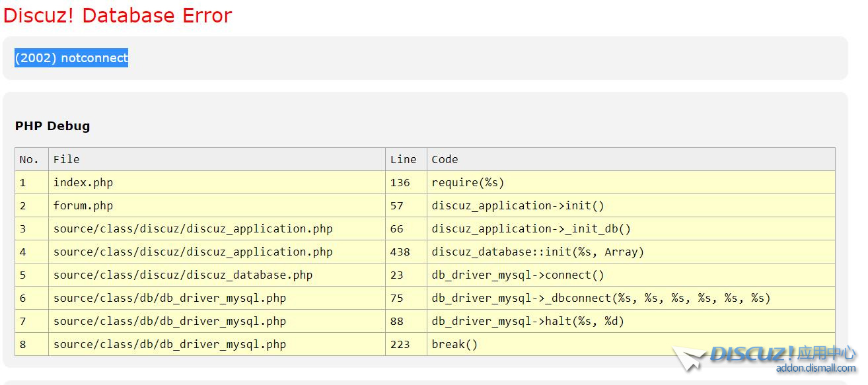Click line number "23"
868x385 pixels.
(x=406, y=275)
